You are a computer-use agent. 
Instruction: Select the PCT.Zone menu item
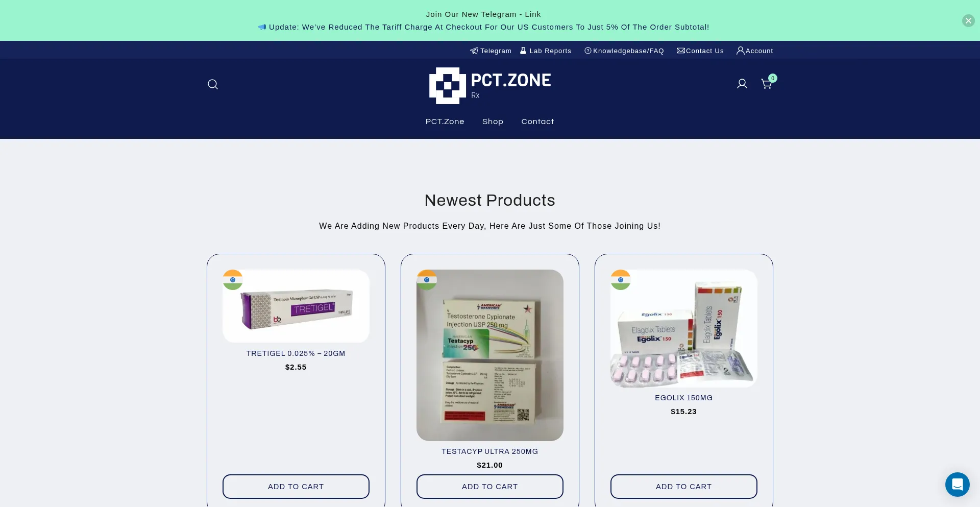tap(445, 122)
